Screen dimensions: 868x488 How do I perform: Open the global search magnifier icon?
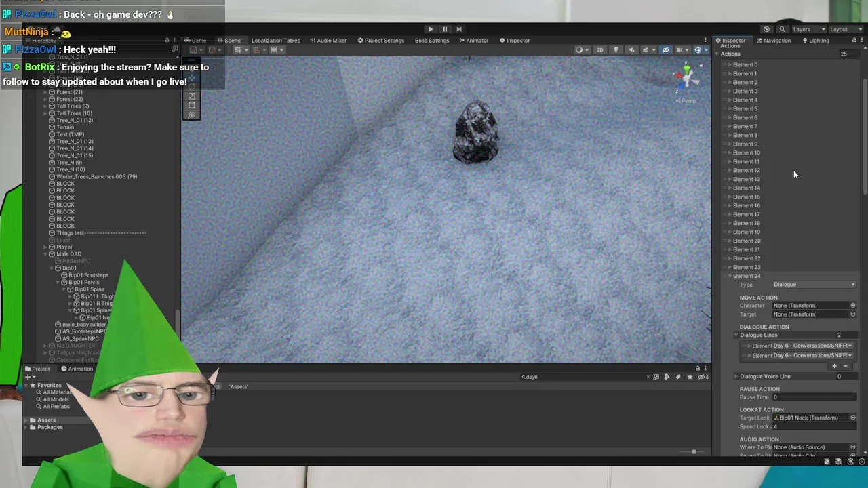pos(782,29)
